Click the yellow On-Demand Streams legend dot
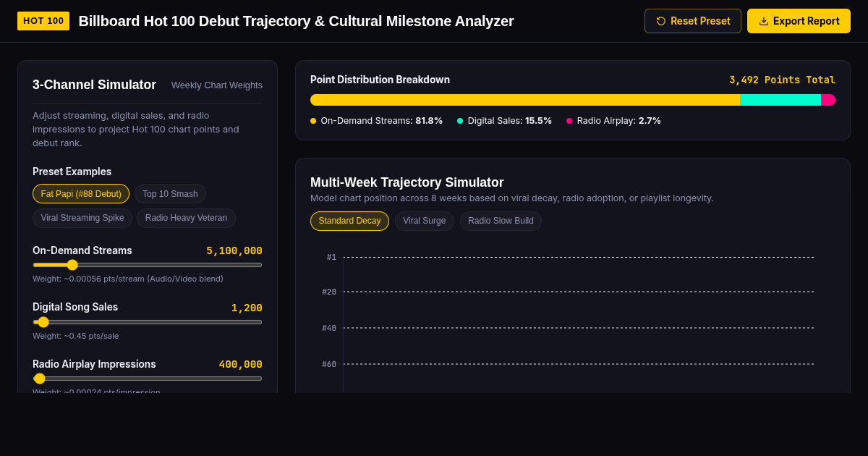Viewport: 868px width, 456px height. [313, 121]
